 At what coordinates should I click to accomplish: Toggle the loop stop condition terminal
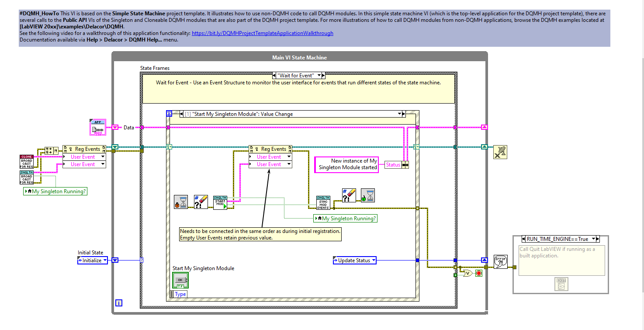[478, 274]
